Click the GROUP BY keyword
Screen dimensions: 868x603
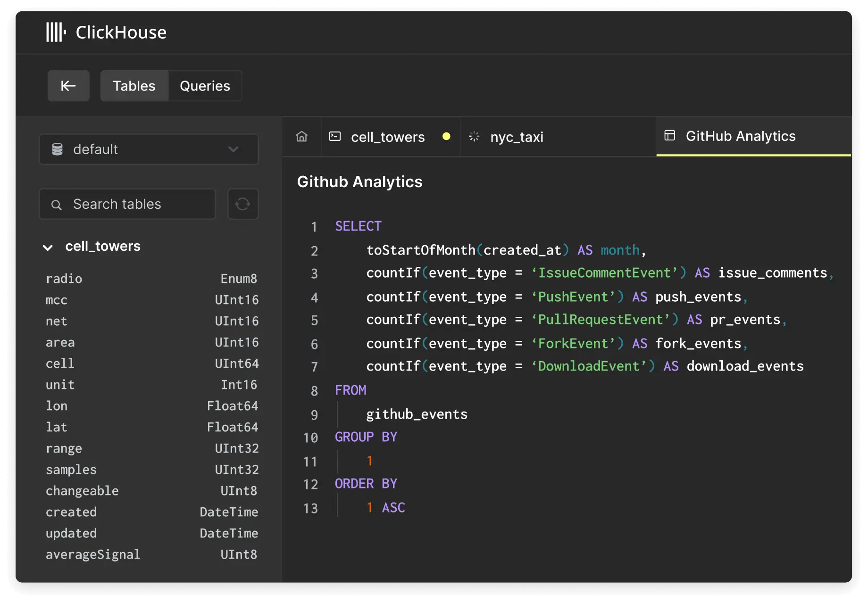(x=366, y=437)
